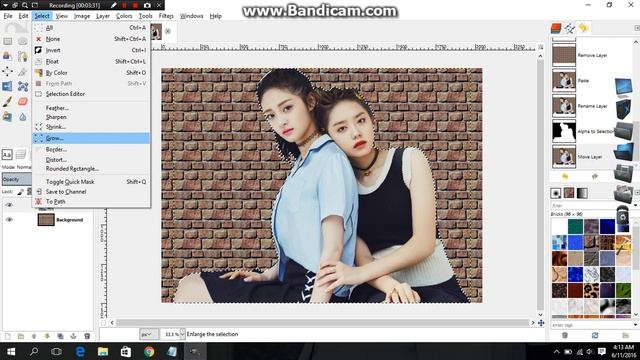The image size is (640, 360).
Task: Adjust the layer Opacity slider
Action: click(16, 179)
